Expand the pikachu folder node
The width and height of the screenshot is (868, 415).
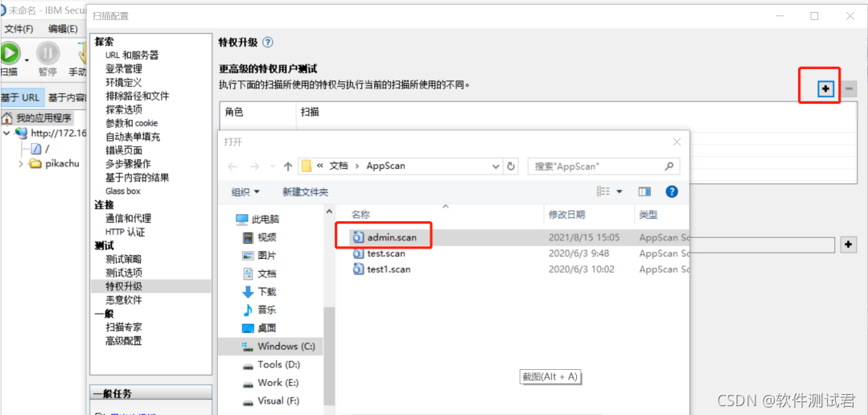coord(22,163)
